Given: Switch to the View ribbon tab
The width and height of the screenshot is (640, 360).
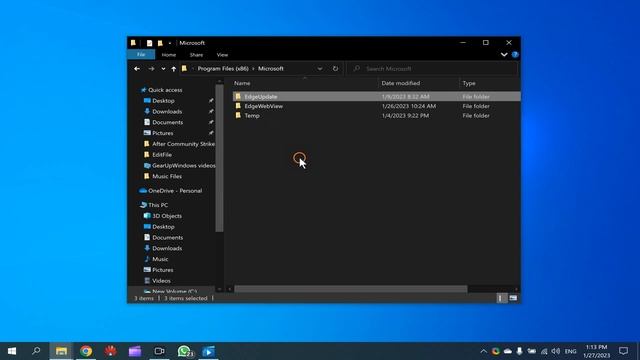Looking at the screenshot, I should tap(222, 55).
